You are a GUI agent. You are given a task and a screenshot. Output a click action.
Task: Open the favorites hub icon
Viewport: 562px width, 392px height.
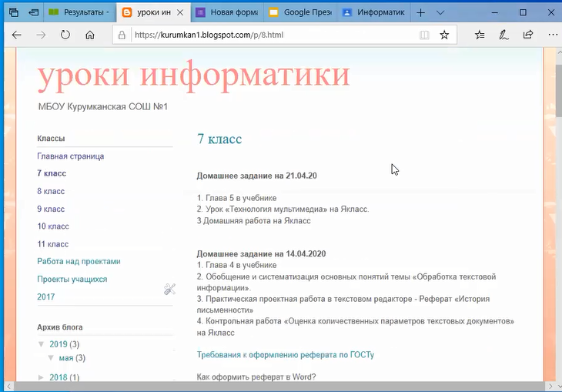480,35
